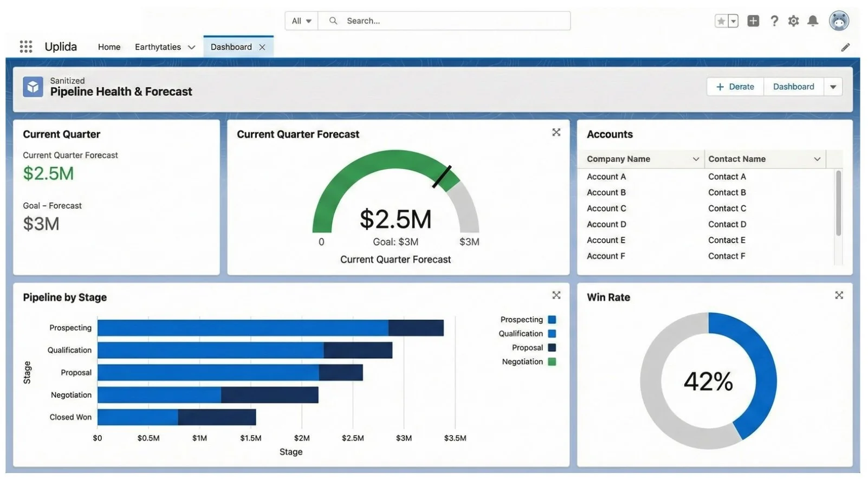Click the Qualification bar in chart
Image resolution: width=868 pixels, height=479 pixels.
click(x=245, y=350)
